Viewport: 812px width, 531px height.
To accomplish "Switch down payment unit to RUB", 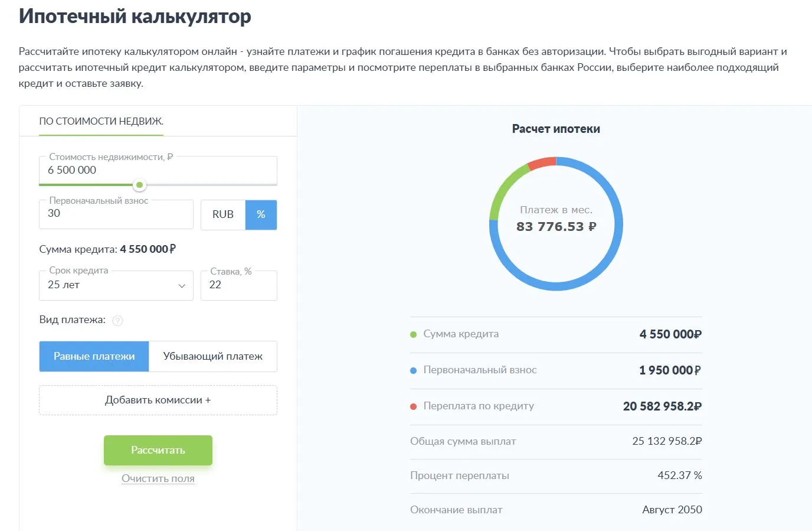I will coord(222,214).
